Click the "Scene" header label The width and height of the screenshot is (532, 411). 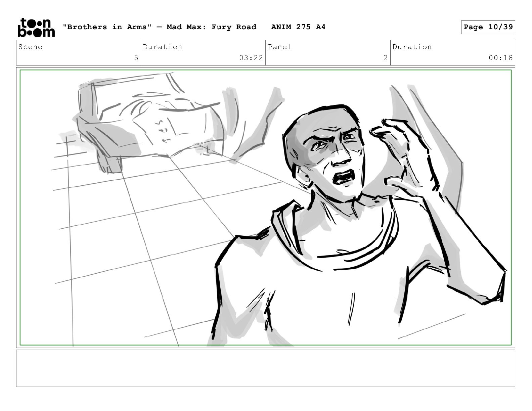point(31,47)
